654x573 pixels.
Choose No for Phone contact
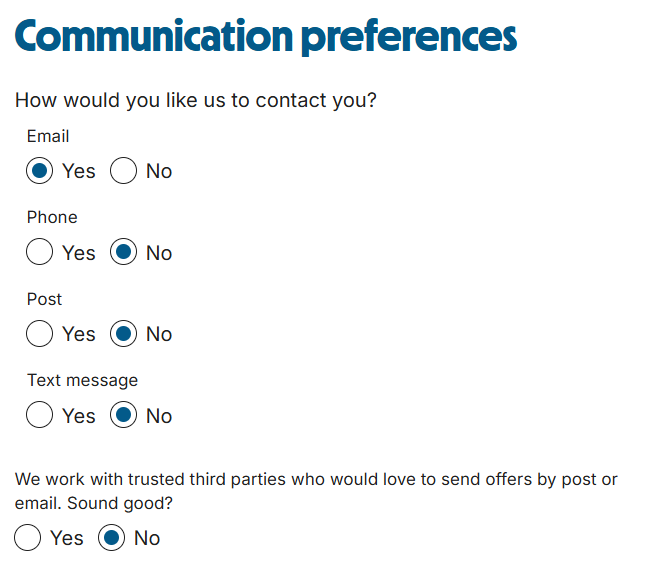point(123,253)
